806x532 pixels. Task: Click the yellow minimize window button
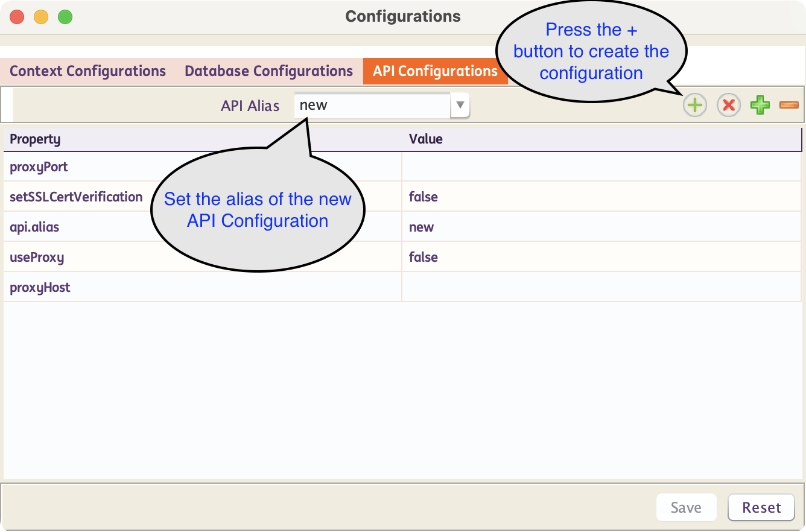coord(41,17)
